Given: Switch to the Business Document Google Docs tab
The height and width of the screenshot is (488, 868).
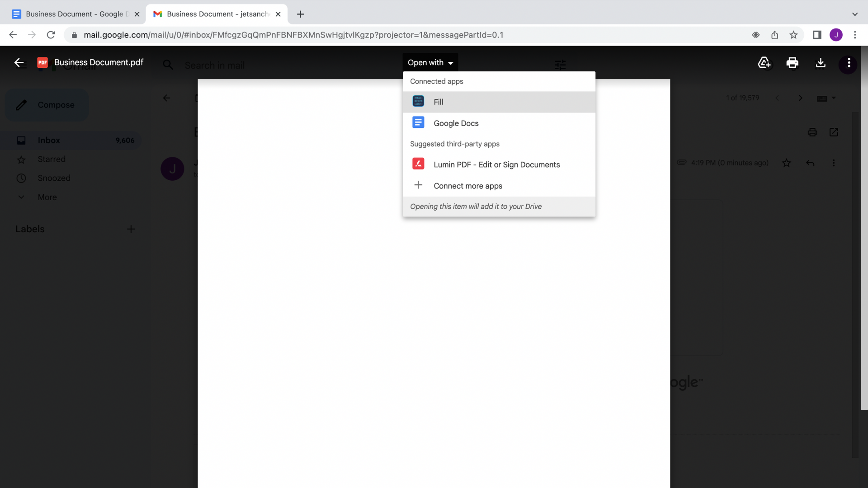Looking at the screenshot, I should pos(72,14).
